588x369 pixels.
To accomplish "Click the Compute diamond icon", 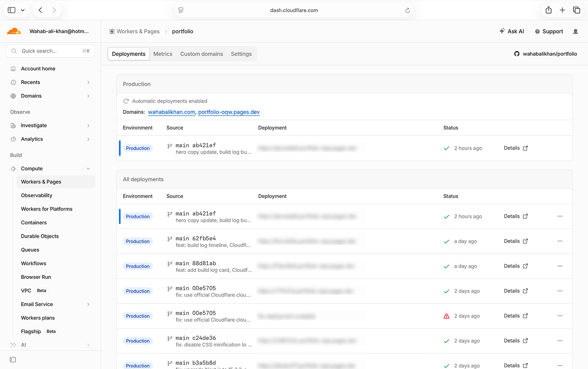I will 13,169.
